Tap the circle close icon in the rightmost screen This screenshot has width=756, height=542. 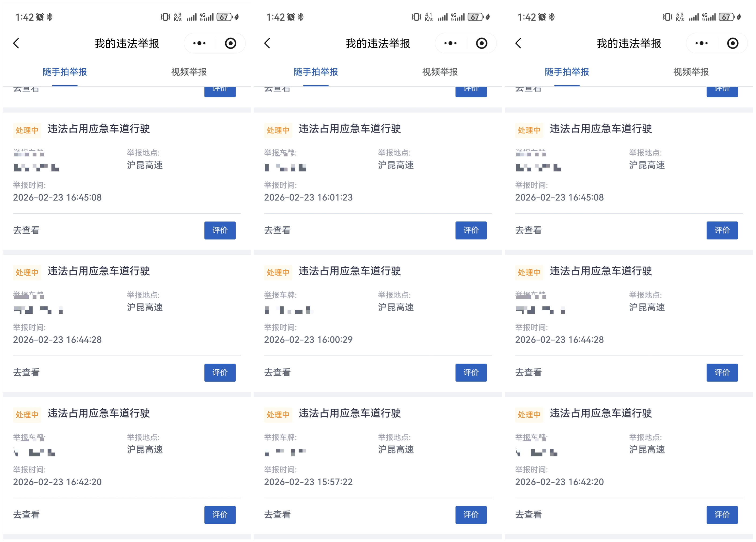point(732,43)
